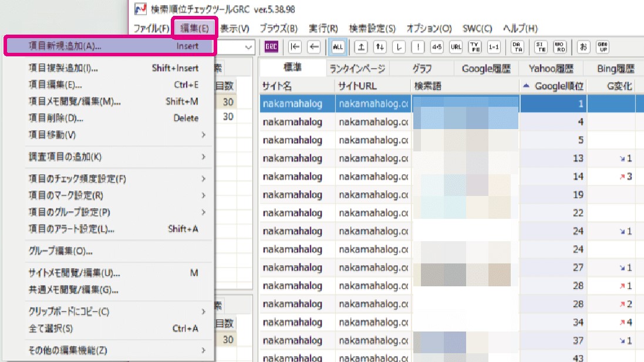Click the GRC application title bar icon
Viewport: 644px width, 362px height.
(140, 9)
